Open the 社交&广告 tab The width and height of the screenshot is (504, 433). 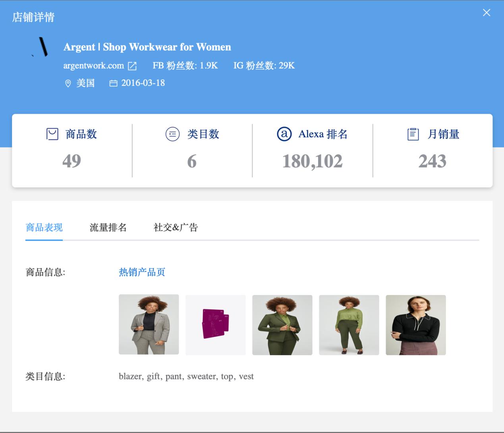pyautogui.click(x=176, y=227)
